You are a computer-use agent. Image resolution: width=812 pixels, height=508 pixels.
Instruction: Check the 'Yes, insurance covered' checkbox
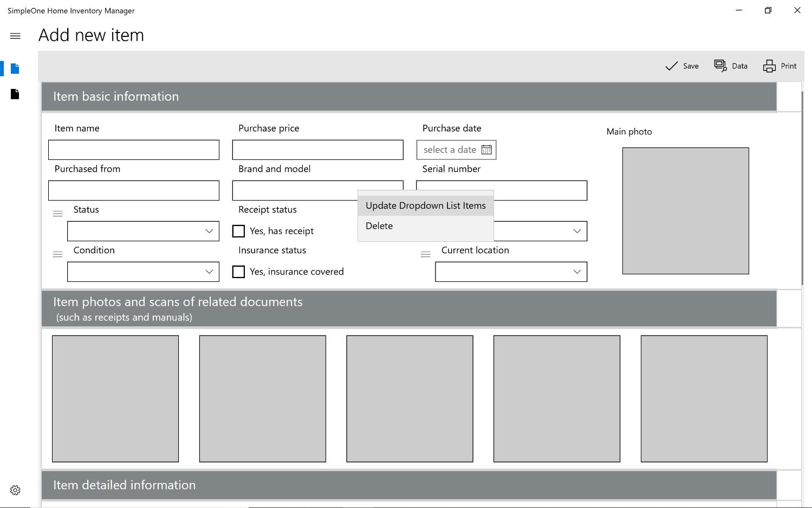point(238,272)
